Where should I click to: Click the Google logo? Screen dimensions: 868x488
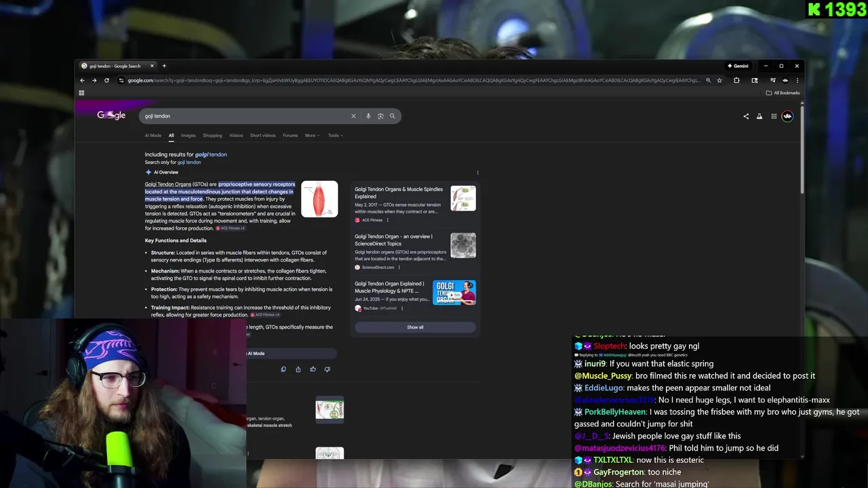pyautogui.click(x=111, y=115)
